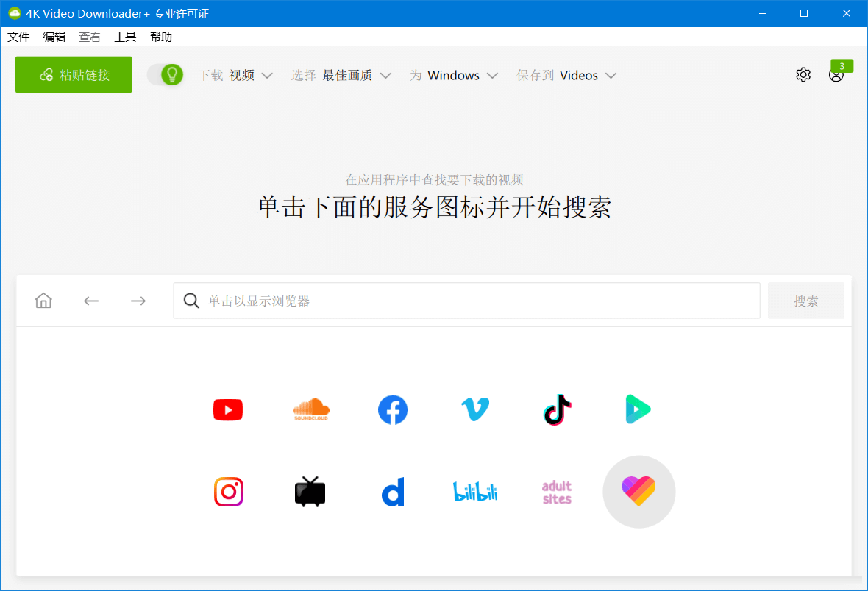868x591 pixels.
Task: Select the SoundCloud service icon
Action: 310,409
